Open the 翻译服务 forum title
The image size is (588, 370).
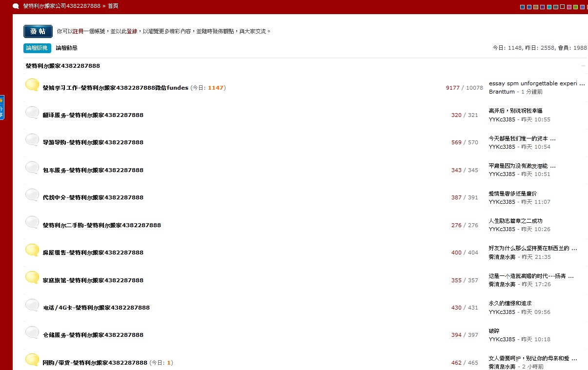(x=93, y=115)
